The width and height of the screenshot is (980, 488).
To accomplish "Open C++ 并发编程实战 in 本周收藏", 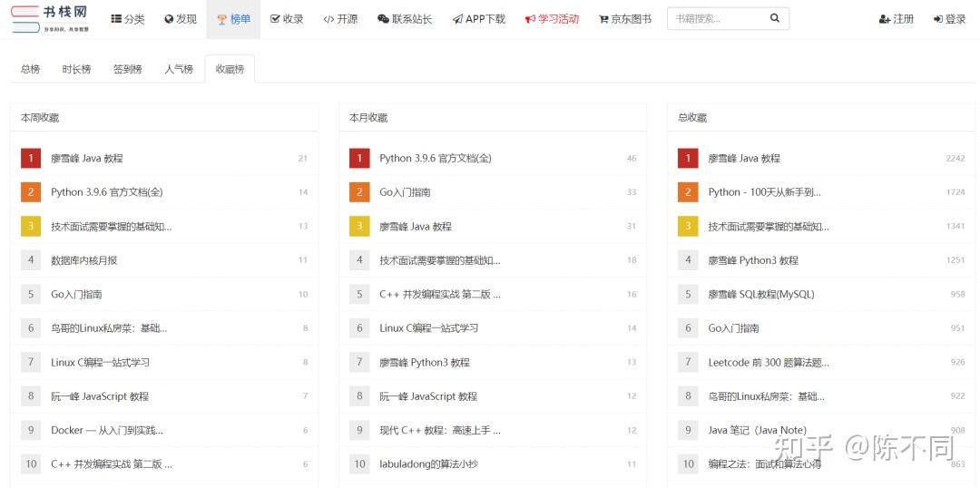I will click(x=112, y=464).
